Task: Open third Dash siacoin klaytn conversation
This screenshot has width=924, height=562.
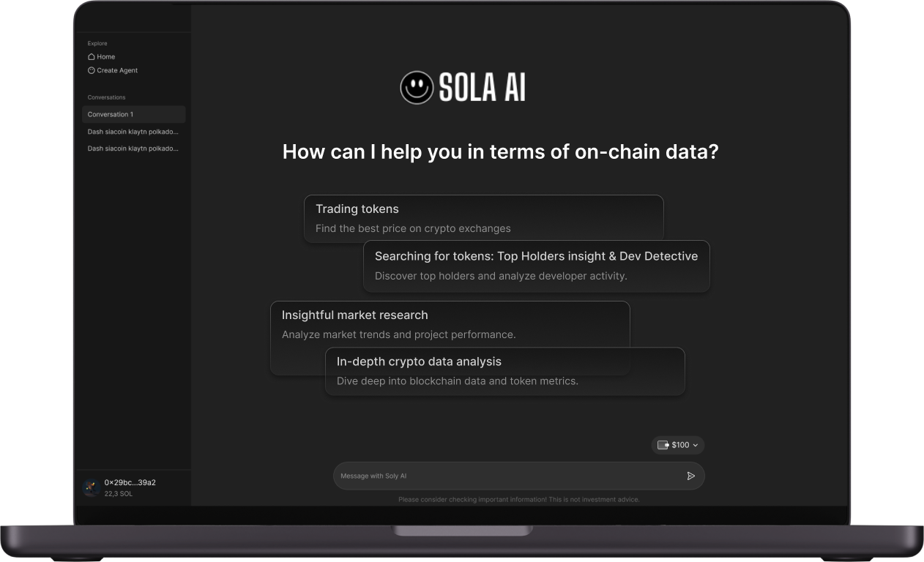Action: (x=134, y=149)
